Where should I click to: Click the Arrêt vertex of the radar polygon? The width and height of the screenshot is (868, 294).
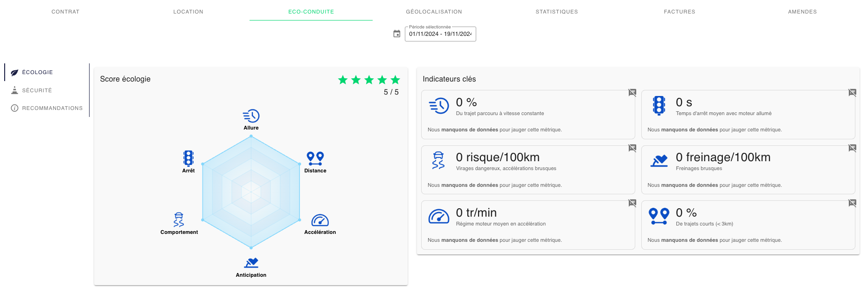(x=203, y=164)
